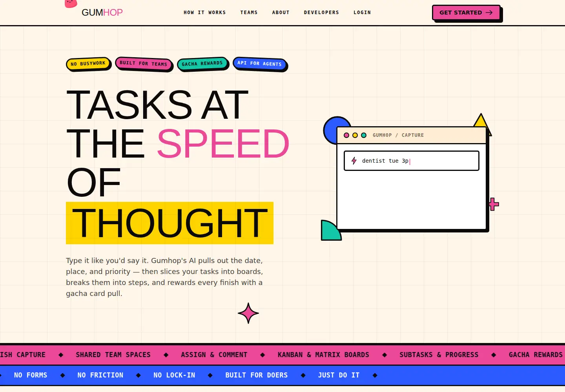Image resolution: width=565 pixels, height=392 pixels.
Task: Click the paragraph starting 'Type it like you'd say it'
Action: [x=165, y=277]
